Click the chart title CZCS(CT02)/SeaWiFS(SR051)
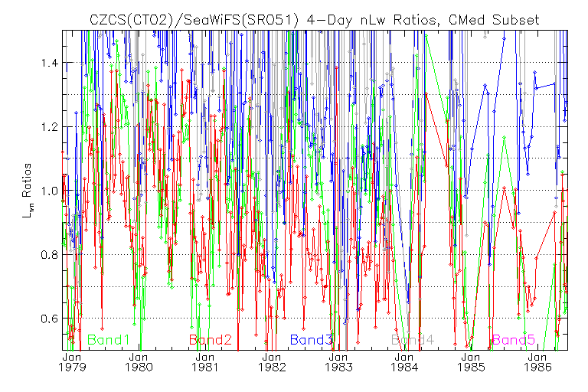 [x=194, y=20]
